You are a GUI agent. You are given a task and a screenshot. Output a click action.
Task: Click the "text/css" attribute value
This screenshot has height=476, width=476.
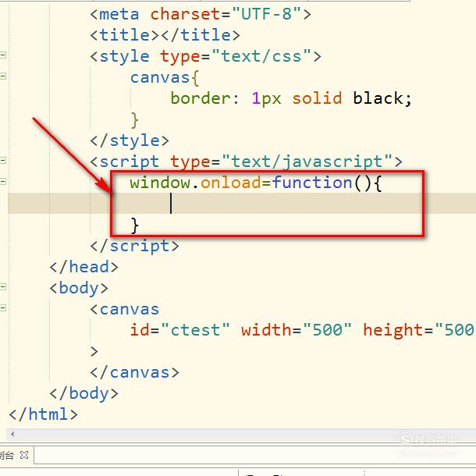pyautogui.click(x=261, y=56)
